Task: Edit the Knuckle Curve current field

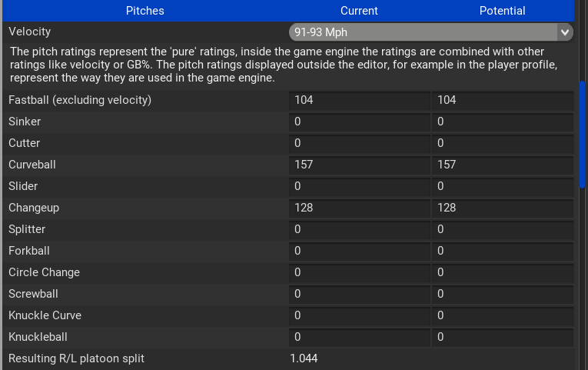Action: pyautogui.click(x=360, y=315)
